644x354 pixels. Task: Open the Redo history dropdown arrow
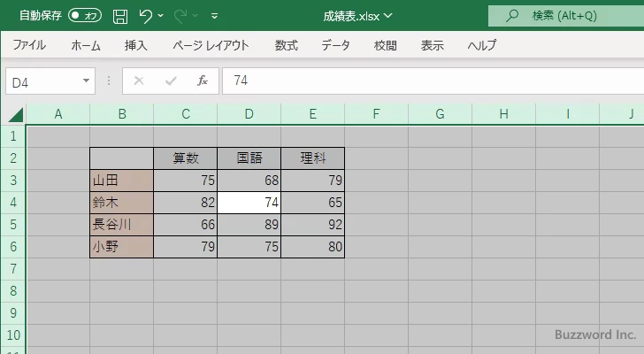coord(195,16)
